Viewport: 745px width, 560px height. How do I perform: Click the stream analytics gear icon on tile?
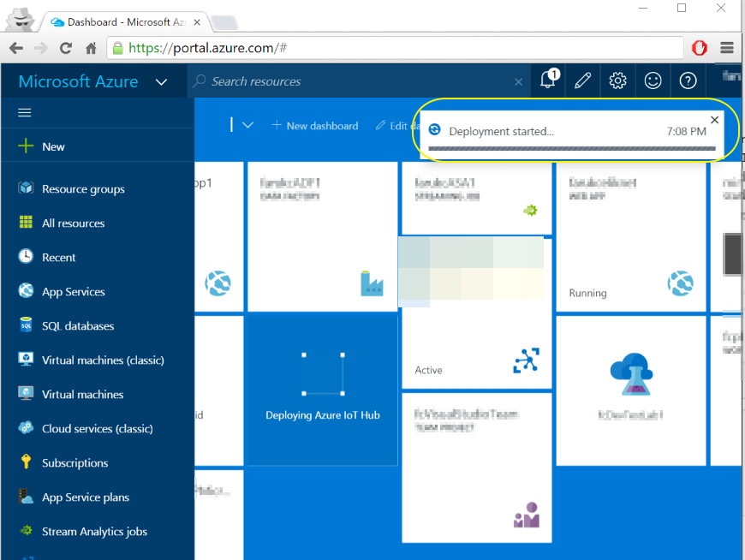[x=530, y=210]
